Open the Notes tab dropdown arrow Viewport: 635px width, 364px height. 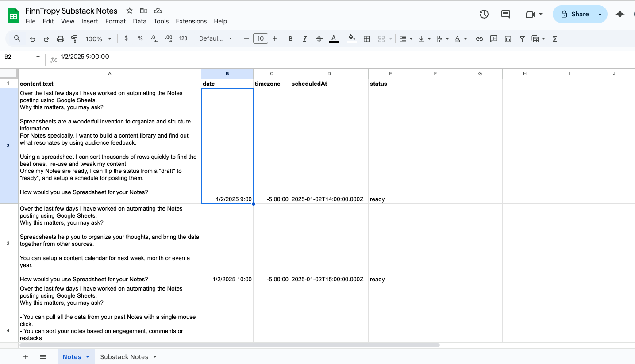coord(88,357)
